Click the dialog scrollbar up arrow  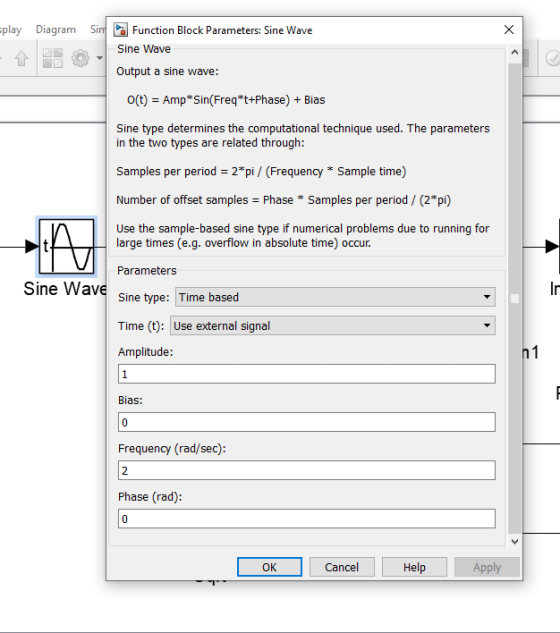tap(514, 52)
